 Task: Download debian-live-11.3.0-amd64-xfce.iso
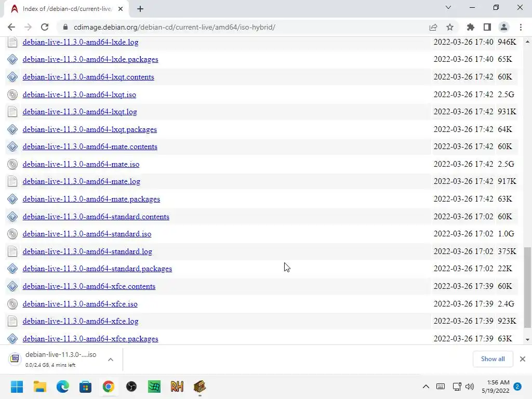(x=80, y=304)
